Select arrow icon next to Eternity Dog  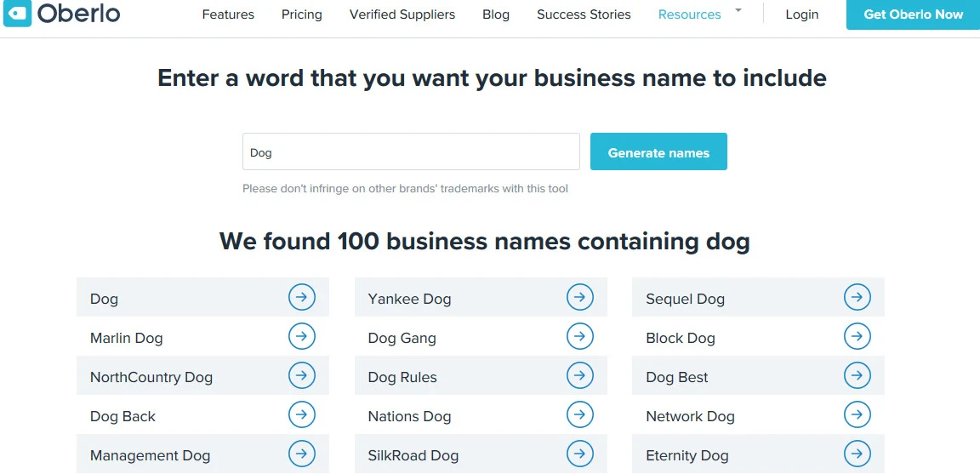click(857, 454)
